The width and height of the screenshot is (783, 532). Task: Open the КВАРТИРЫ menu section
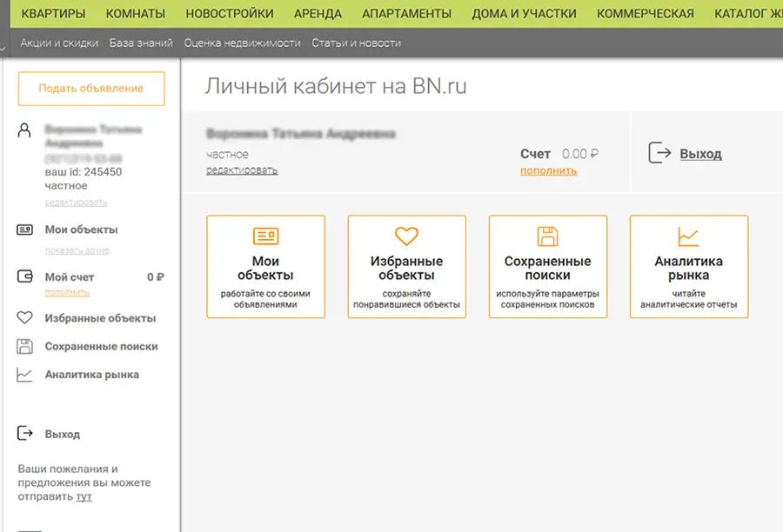pyautogui.click(x=53, y=14)
